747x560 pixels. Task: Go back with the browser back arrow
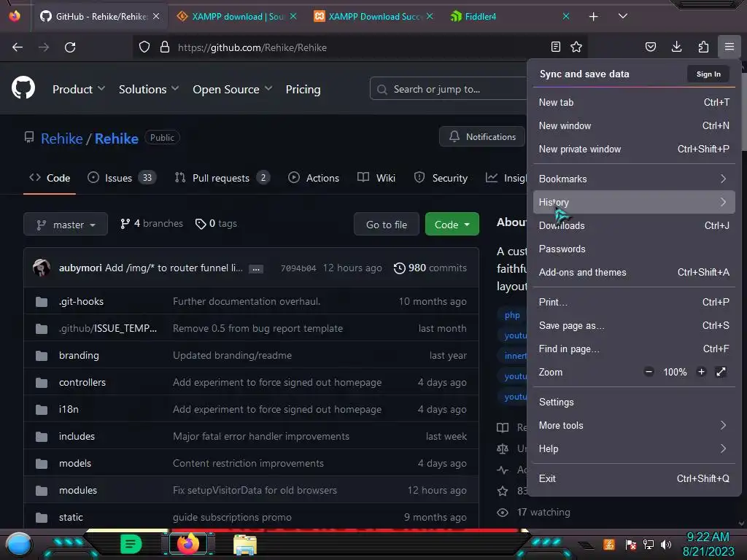(18, 47)
